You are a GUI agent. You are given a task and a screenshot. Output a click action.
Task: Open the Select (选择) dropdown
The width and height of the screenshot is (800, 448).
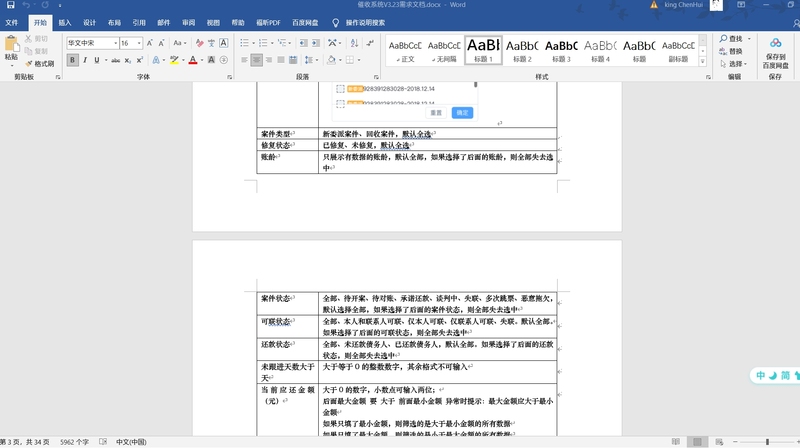point(734,64)
